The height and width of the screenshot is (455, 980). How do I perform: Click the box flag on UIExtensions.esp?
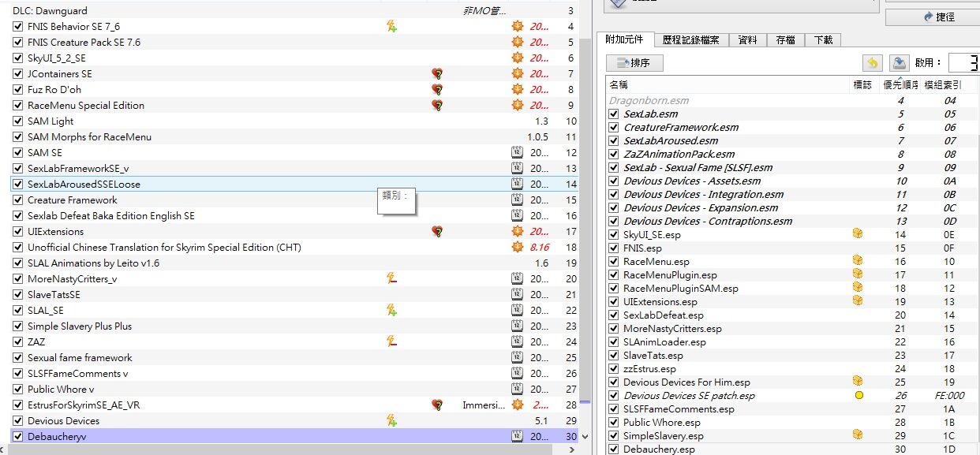[x=858, y=300]
